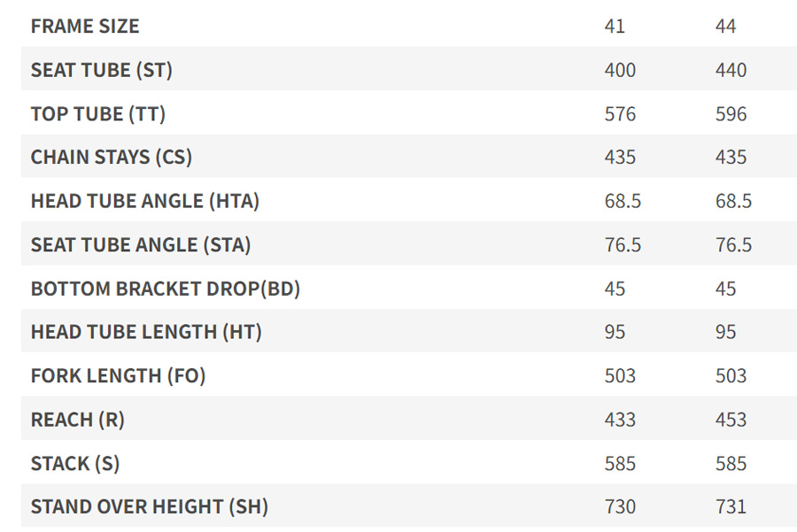The width and height of the screenshot is (797, 532).
Task: Click top tube value 596
Action: click(x=731, y=114)
